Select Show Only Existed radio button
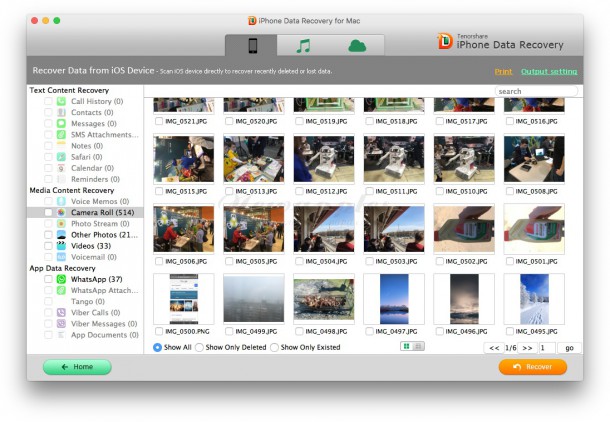The width and height of the screenshot is (610, 422). (x=274, y=347)
